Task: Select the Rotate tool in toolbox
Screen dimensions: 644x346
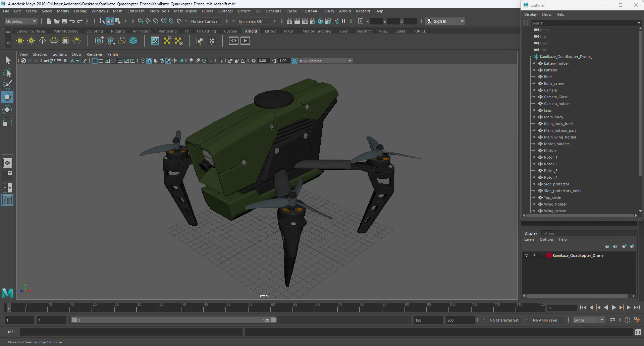Action: click(x=7, y=110)
